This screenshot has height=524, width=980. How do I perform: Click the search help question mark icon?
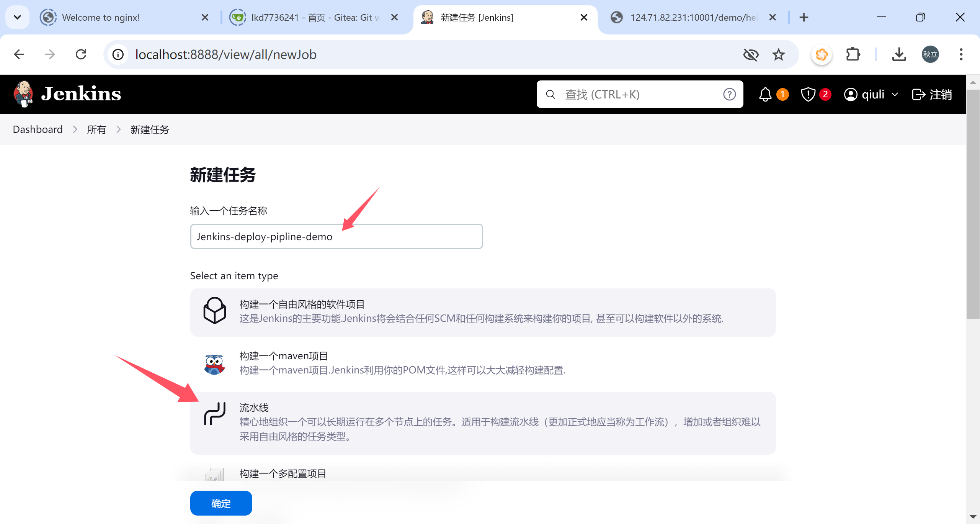pyautogui.click(x=729, y=94)
